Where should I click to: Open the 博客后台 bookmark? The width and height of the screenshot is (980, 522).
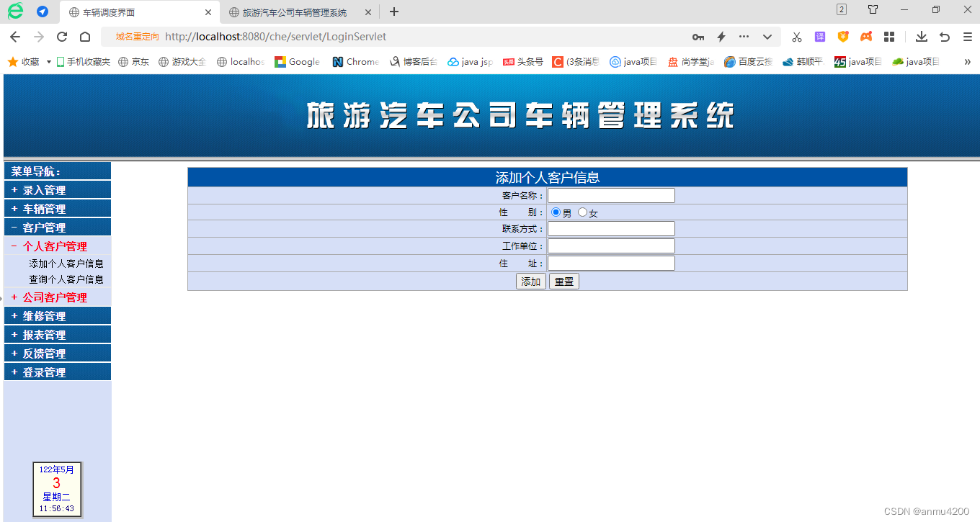point(414,62)
